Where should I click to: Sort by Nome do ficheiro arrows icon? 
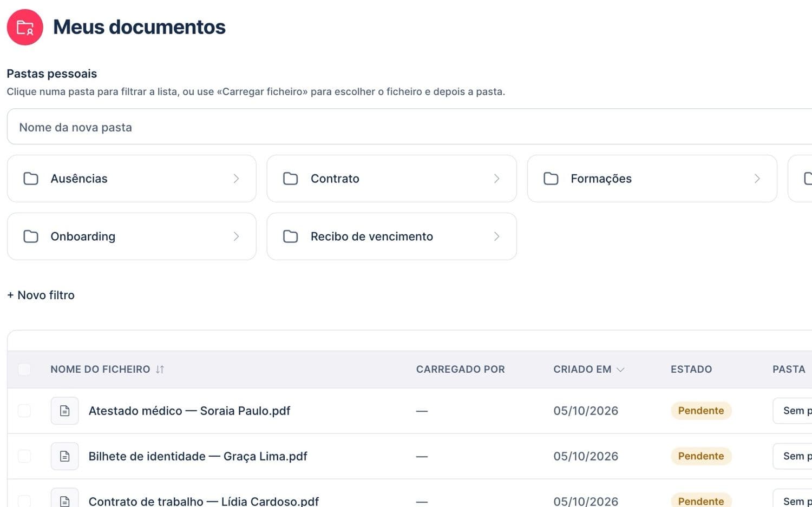tap(160, 369)
